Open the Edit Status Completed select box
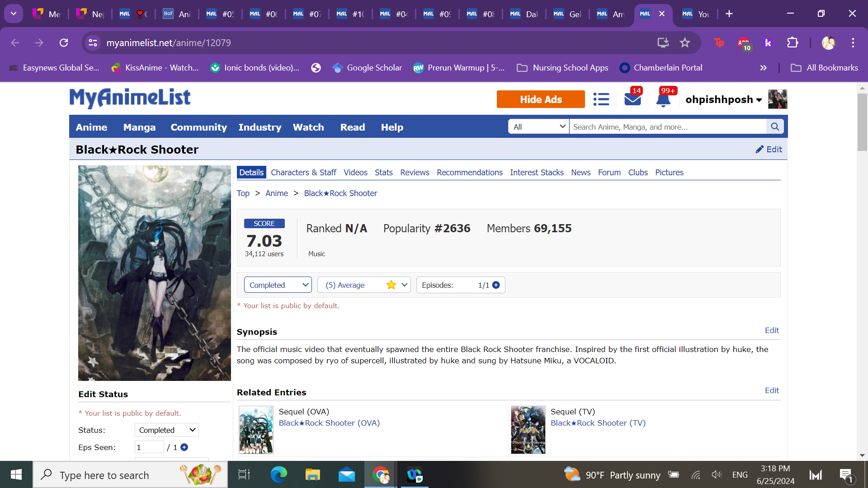The image size is (868, 488). pos(166,430)
